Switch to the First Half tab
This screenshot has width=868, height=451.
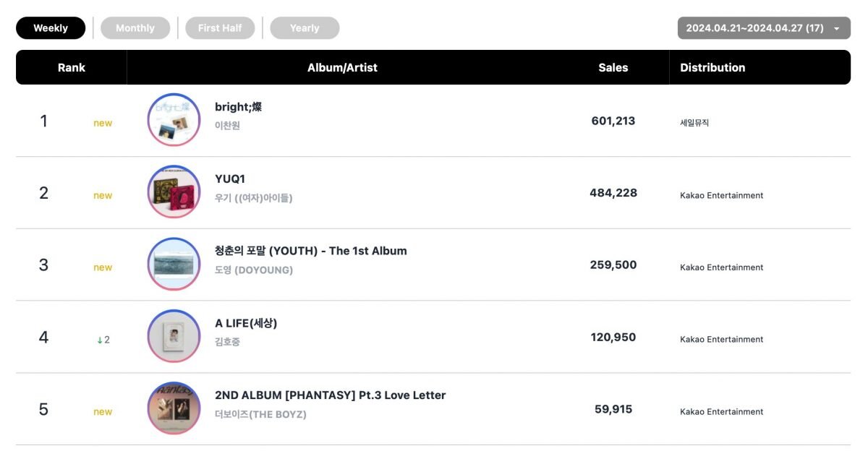click(x=220, y=28)
